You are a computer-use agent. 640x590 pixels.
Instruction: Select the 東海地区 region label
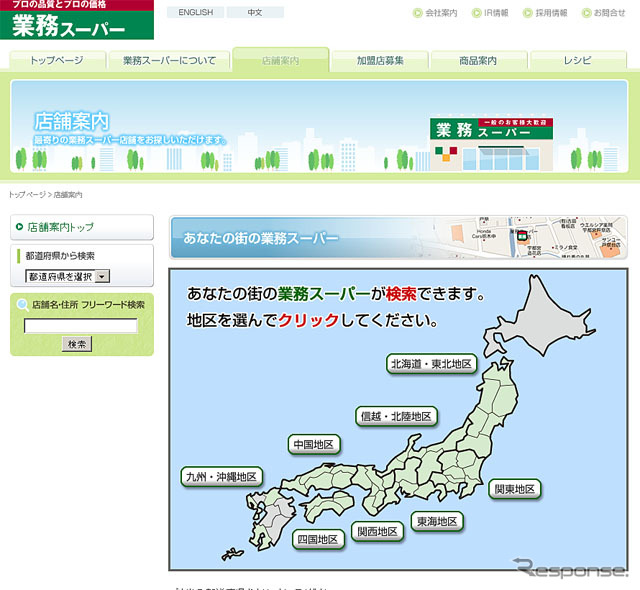(437, 521)
